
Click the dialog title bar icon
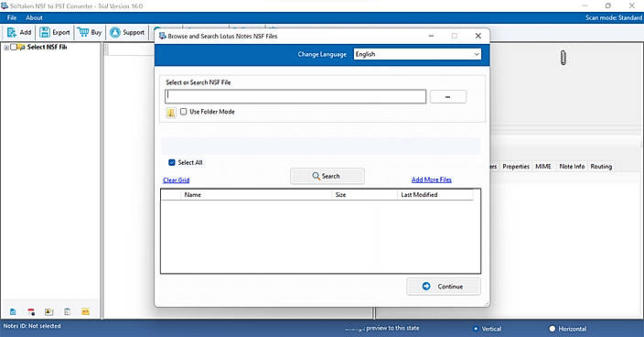pos(162,36)
